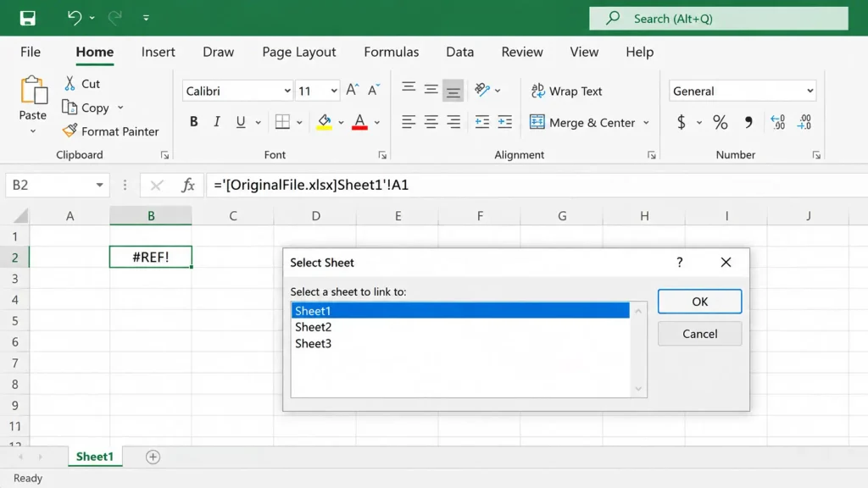
Task: Enable Wrap Text
Action: click(x=566, y=91)
